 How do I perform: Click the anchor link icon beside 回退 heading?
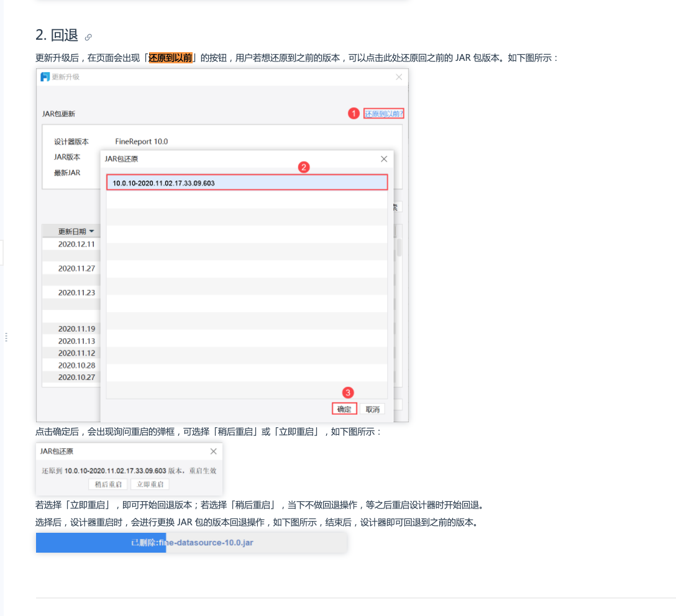(88, 37)
